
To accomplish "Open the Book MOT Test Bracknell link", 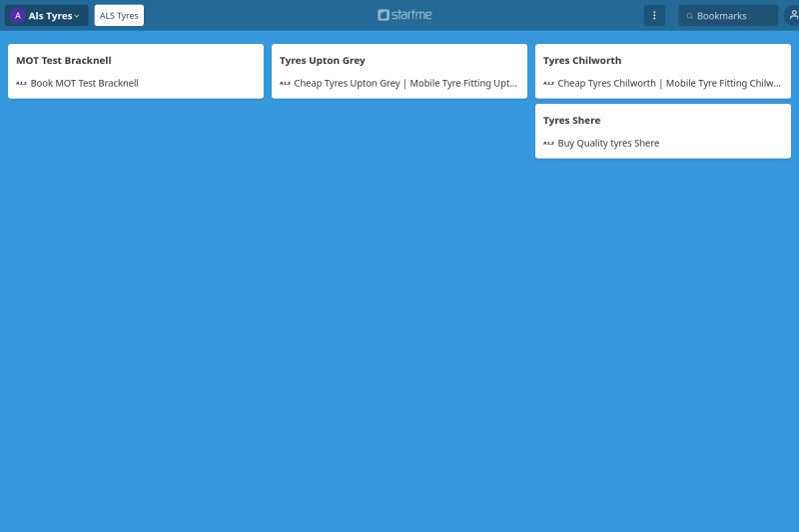I will click(x=84, y=83).
